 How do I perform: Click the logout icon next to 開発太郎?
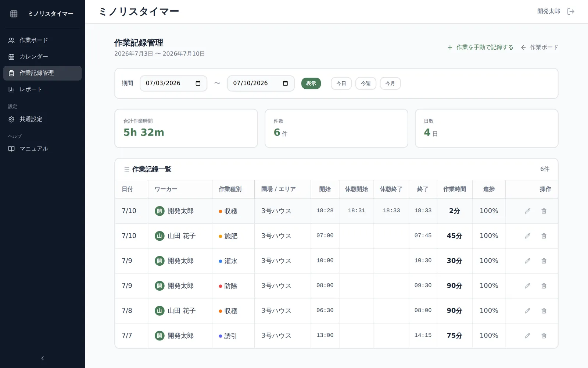(571, 11)
